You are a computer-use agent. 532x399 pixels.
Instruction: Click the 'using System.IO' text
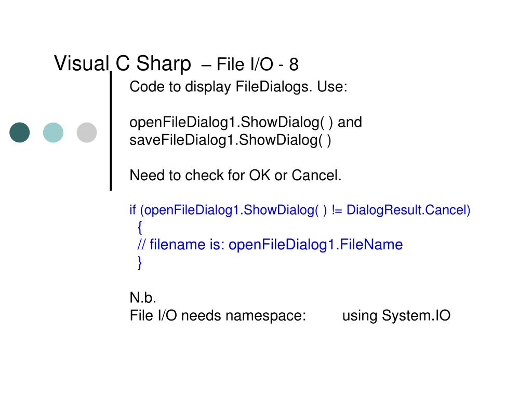point(396,315)
